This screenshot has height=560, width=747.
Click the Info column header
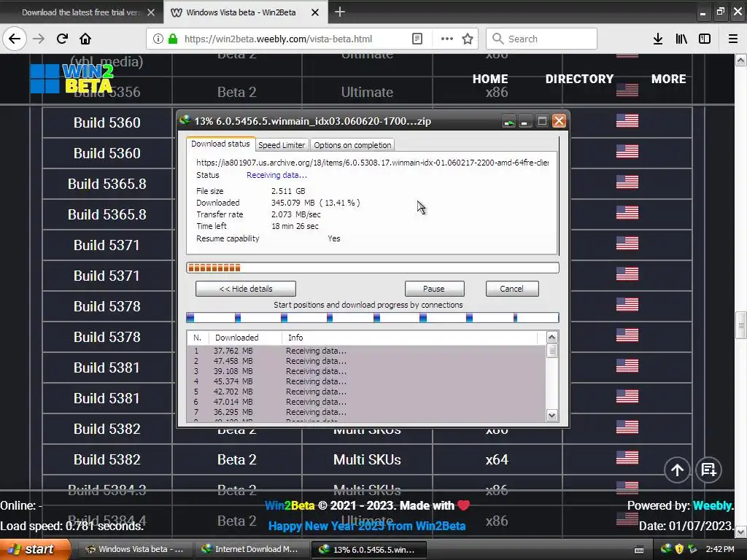[410, 338]
